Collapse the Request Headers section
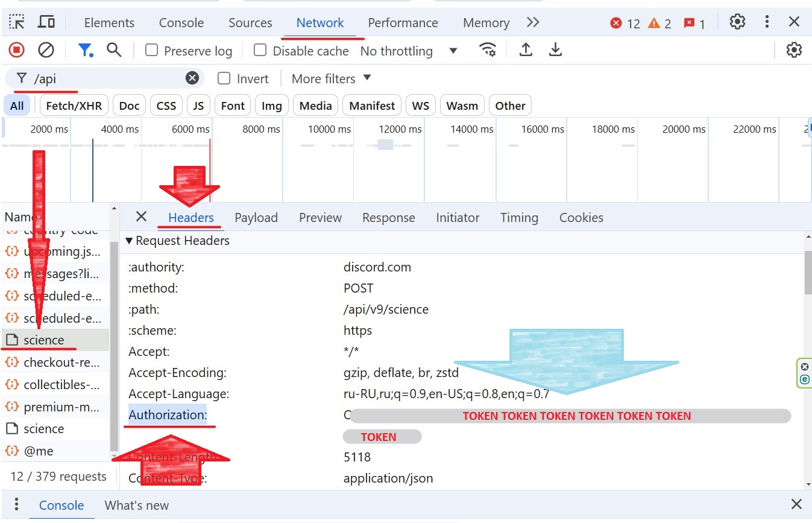The width and height of the screenshot is (812, 523). click(177, 241)
